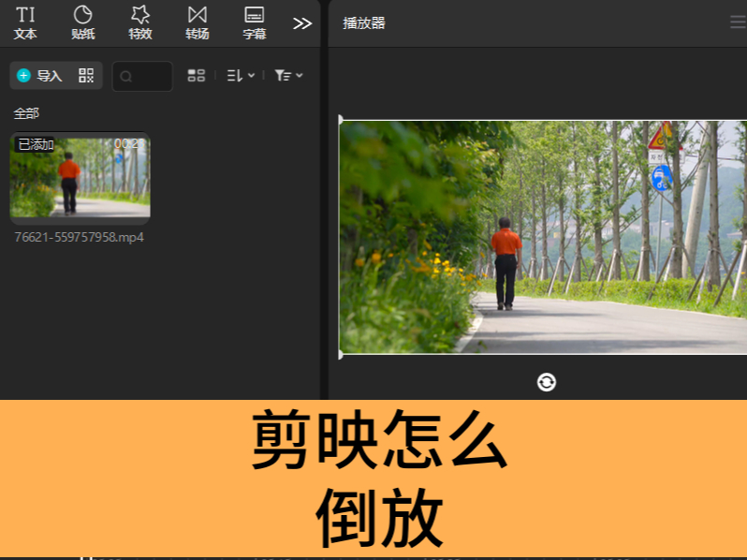Screen dimensions: 747x560
Task: Select the 76621-559757958.mp4 video thumbnail
Action: click(x=81, y=178)
